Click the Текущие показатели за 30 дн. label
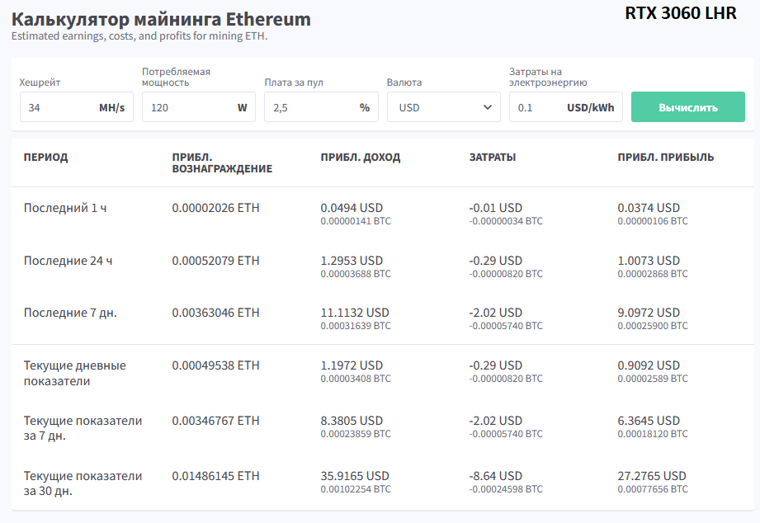This screenshot has width=760, height=523. (x=83, y=483)
